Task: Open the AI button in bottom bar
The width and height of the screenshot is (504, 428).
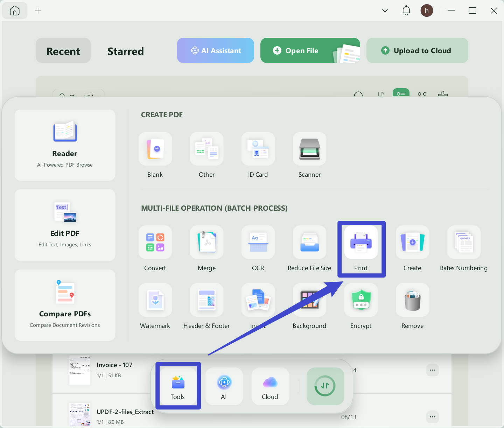Action: pyautogui.click(x=224, y=386)
